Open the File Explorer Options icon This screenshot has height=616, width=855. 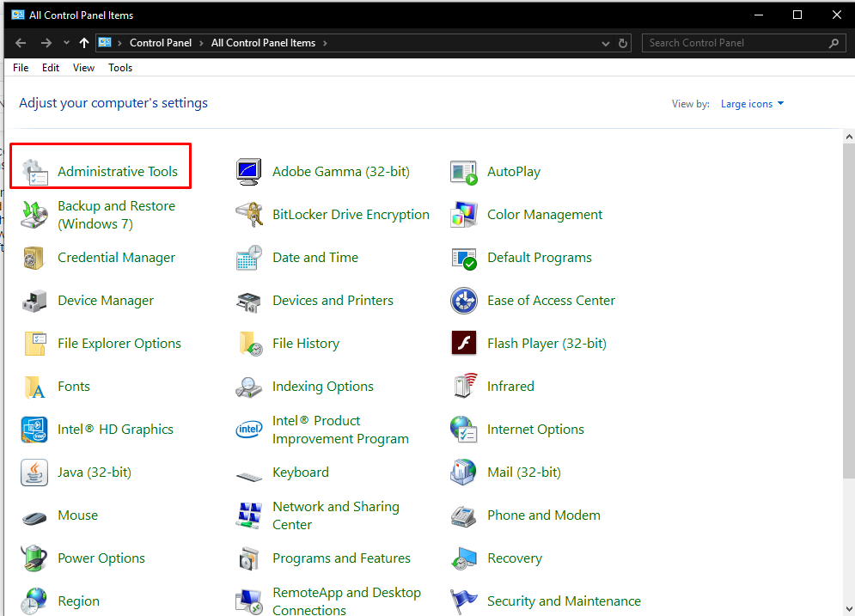(x=35, y=344)
